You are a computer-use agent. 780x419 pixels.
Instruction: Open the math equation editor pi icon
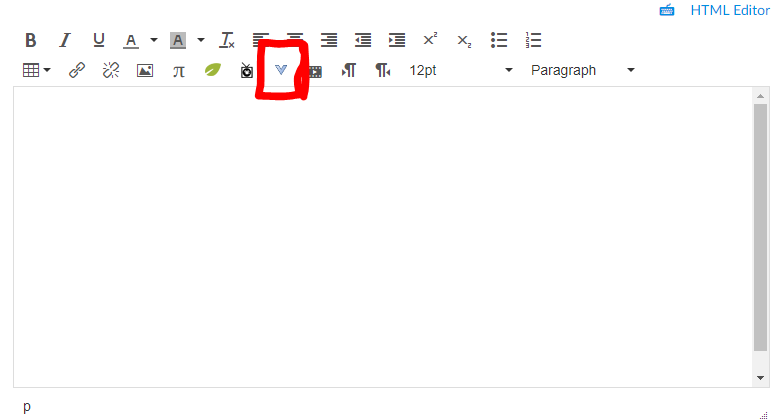pyautogui.click(x=179, y=71)
